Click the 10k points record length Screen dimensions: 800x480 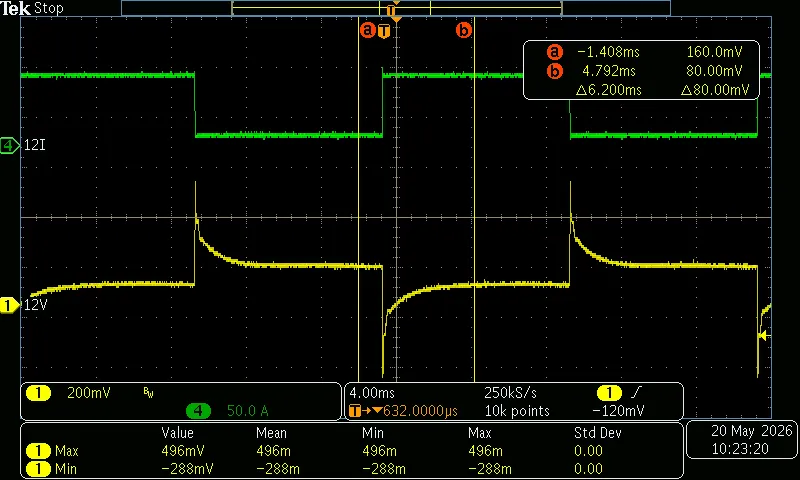coord(517,411)
